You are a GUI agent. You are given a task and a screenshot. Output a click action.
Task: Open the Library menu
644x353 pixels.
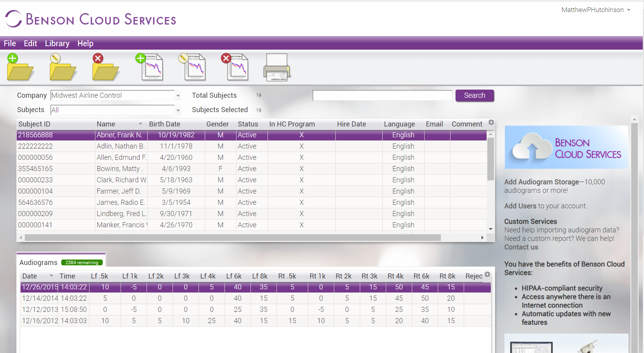57,43
